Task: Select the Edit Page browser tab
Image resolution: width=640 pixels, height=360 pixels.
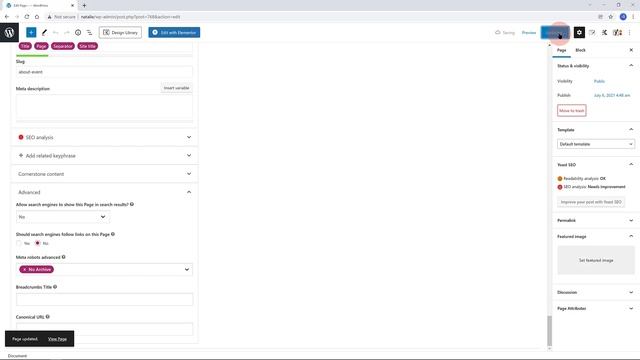Action: [39, 5]
